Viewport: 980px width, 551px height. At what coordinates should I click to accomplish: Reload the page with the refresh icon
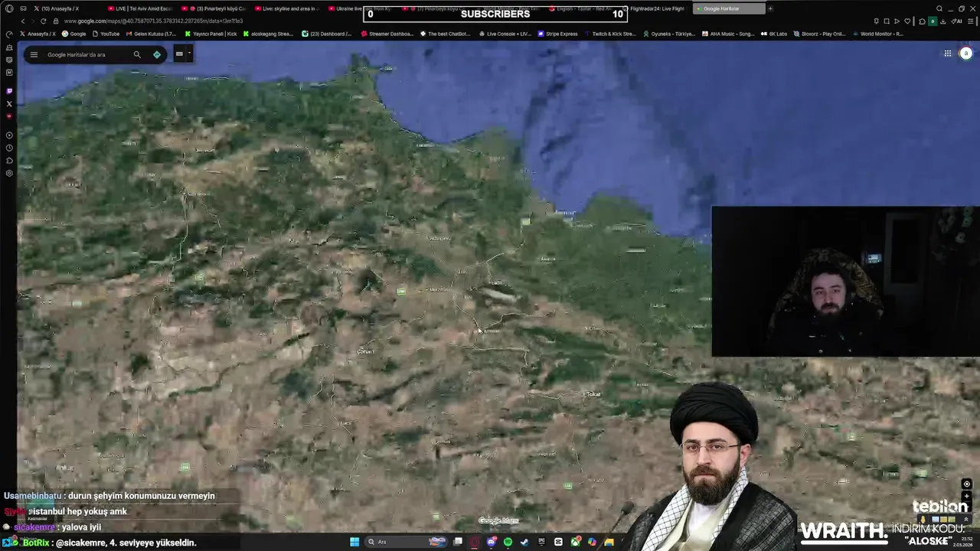(x=44, y=21)
